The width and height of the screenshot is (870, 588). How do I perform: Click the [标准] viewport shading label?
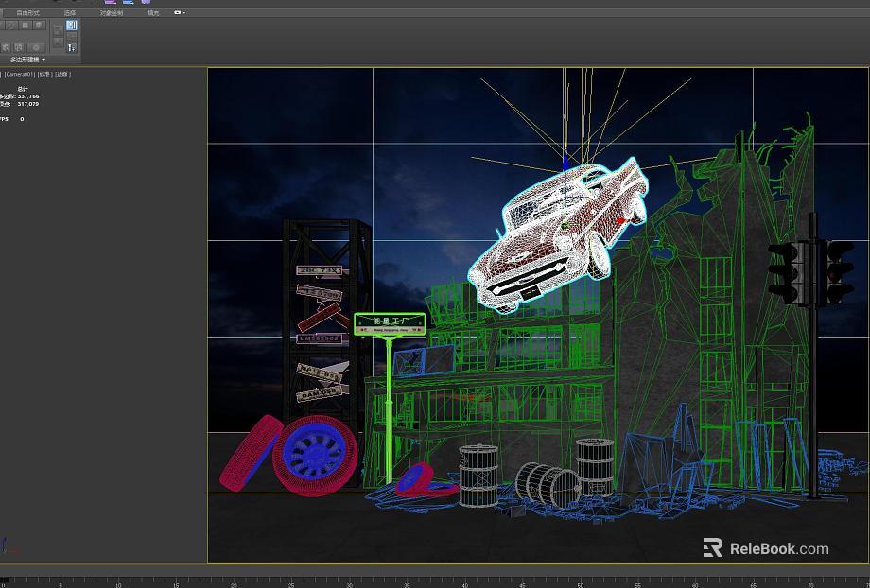[x=43, y=74]
